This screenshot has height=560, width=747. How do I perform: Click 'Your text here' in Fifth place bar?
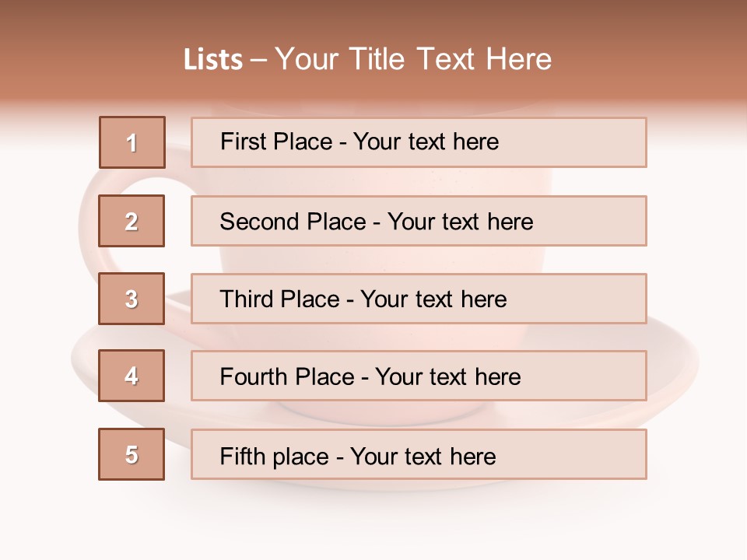[x=423, y=456]
